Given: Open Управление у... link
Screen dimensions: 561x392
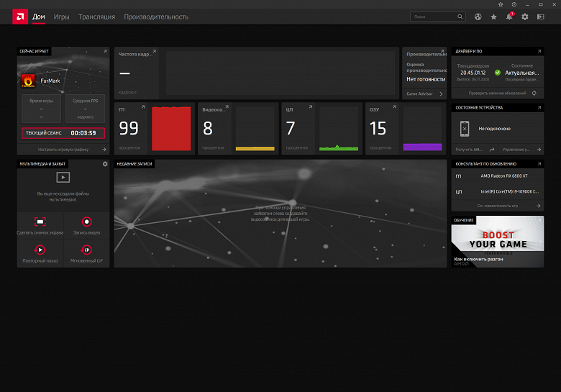Looking at the screenshot, I should [521, 150].
